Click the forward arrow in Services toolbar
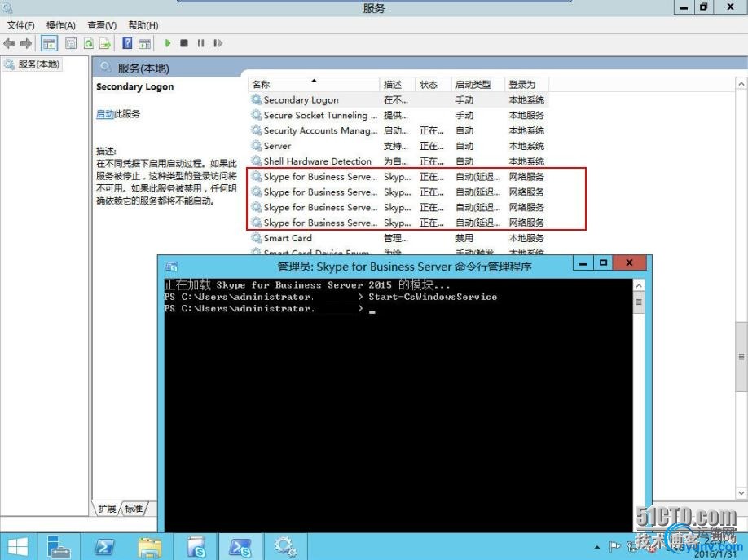 [26, 43]
